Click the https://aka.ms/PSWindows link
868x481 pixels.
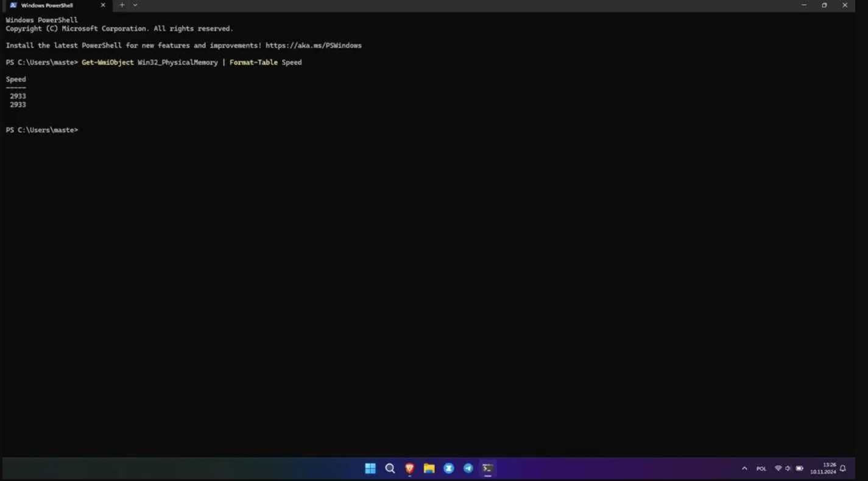pyautogui.click(x=314, y=46)
